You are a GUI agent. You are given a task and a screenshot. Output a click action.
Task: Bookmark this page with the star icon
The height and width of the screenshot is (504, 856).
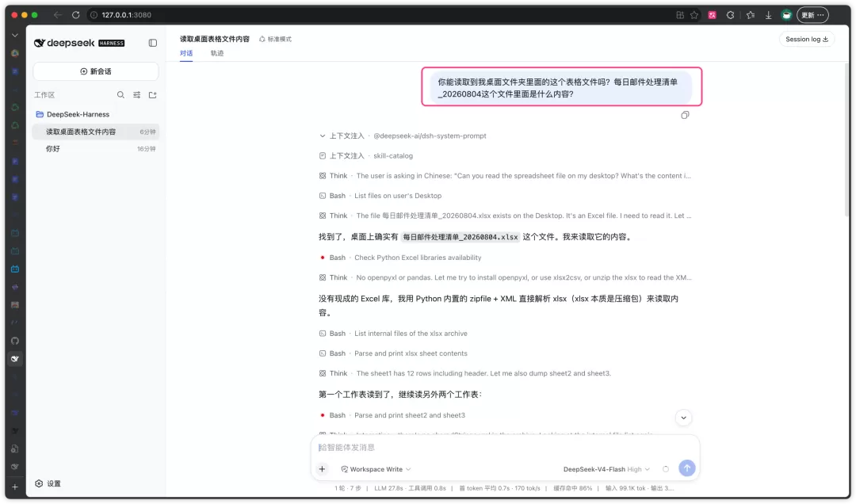[694, 15]
